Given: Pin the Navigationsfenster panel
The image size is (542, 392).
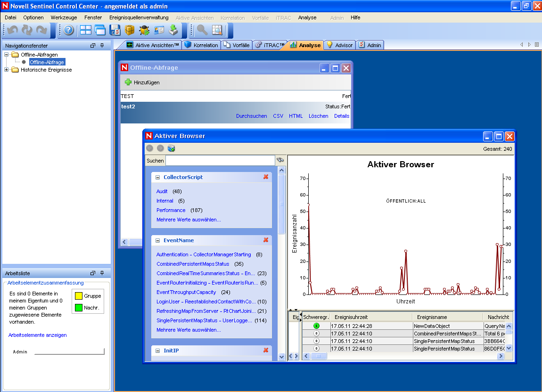Looking at the screenshot, I should (102, 46).
